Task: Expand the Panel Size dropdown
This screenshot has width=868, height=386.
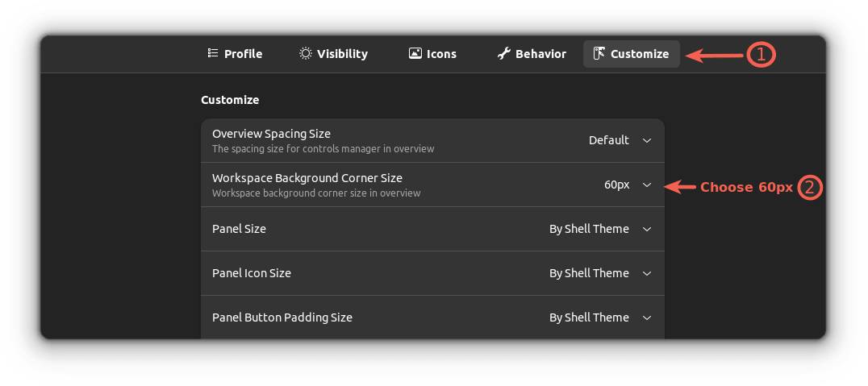Action: [600, 229]
